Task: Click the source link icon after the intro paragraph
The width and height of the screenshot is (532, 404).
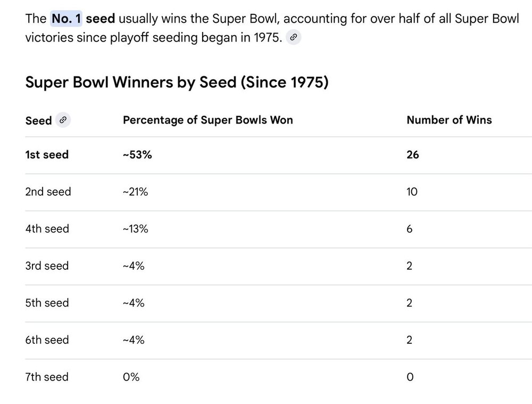Action: (293, 37)
